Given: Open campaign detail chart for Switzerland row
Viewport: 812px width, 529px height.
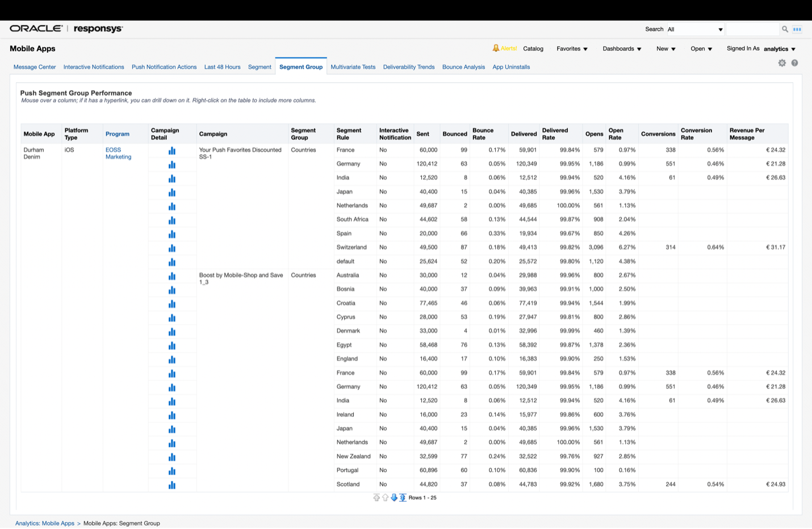Looking at the screenshot, I should click(x=171, y=248).
